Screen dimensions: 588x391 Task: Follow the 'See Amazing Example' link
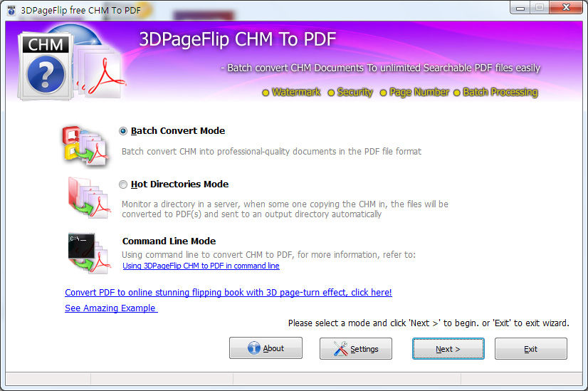coord(111,308)
